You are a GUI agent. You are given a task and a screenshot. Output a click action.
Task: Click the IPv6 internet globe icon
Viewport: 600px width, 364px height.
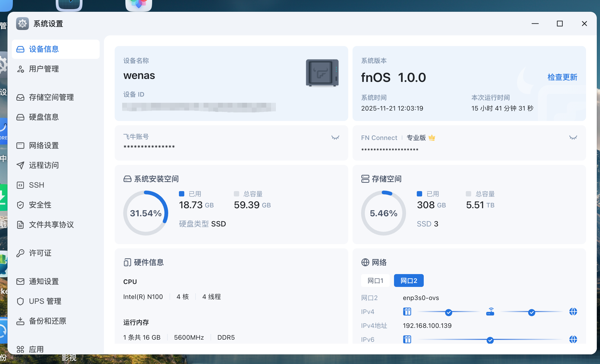[573, 340]
